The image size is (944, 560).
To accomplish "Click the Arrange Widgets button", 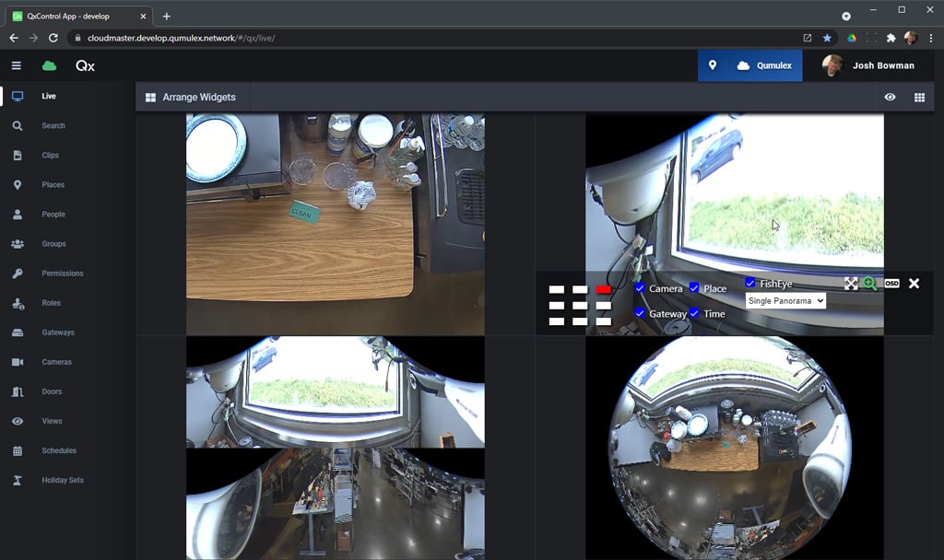I will click(x=191, y=97).
